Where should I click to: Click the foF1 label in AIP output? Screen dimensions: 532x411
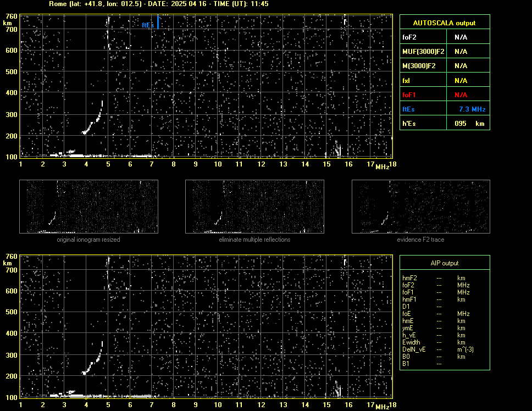point(408,292)
